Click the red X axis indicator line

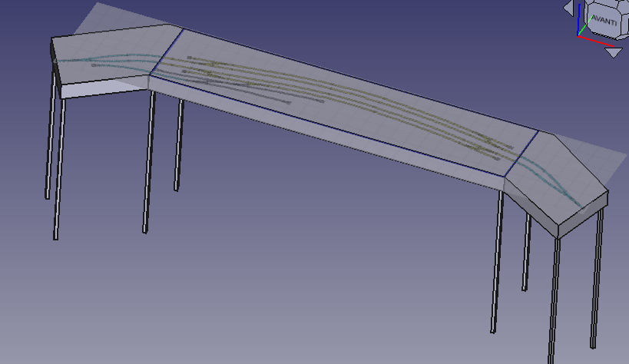[x=598, y=40]
